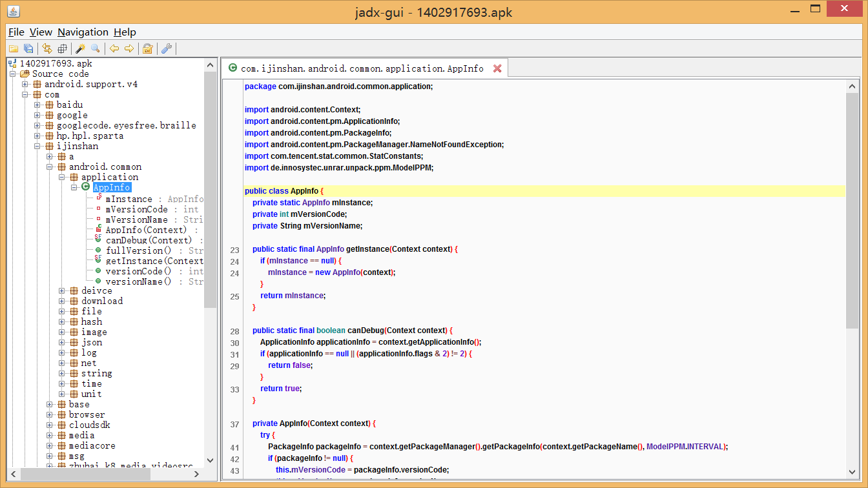The image size is (868, 488).
Task: Expand the android.support.v4 package node
Action: coord(26,85)
